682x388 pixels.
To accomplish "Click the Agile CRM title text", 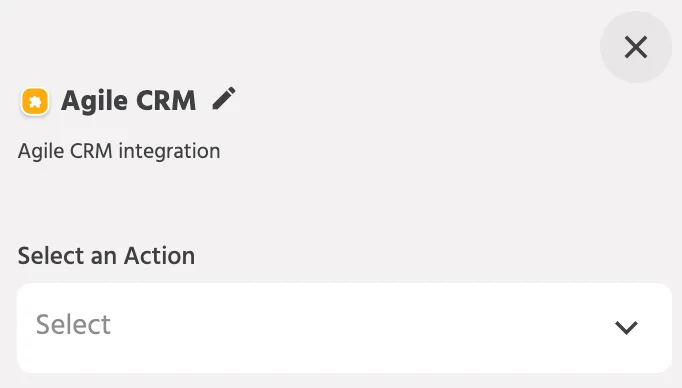I will [129, 101].
